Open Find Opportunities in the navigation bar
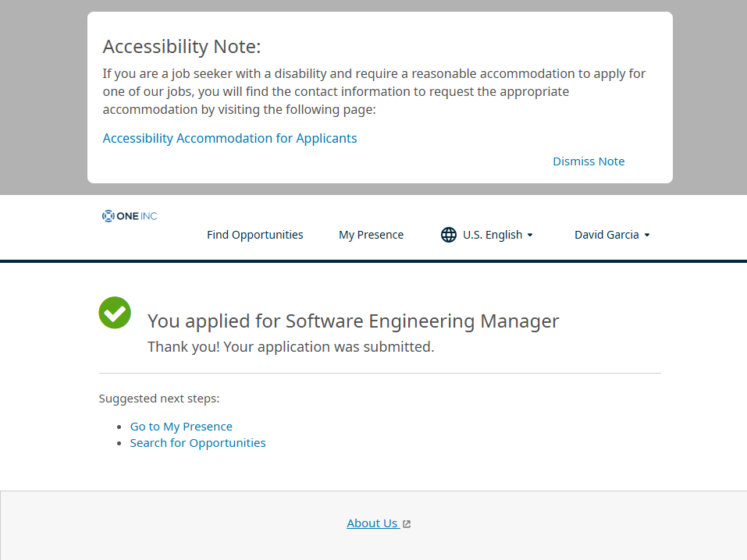The height and width of the screenshot is (560, 747). pos(254,235)
